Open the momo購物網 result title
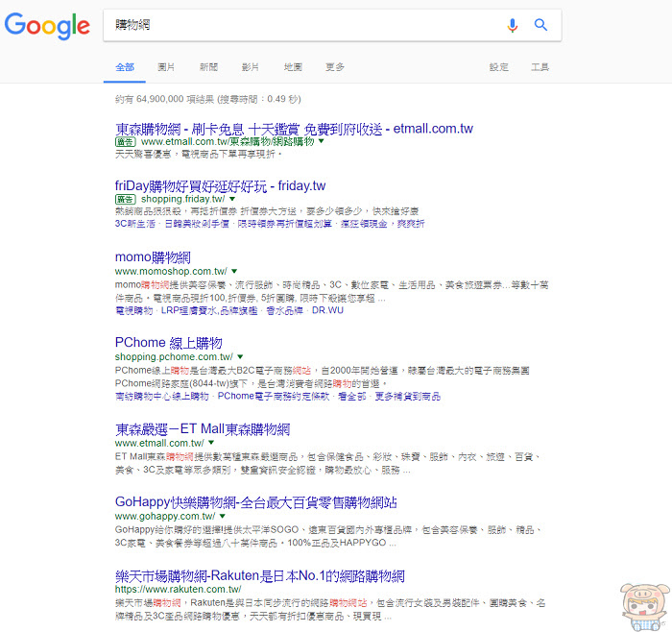Image resolution: width=672 pixels, height=632 pixels. point(153,257)
